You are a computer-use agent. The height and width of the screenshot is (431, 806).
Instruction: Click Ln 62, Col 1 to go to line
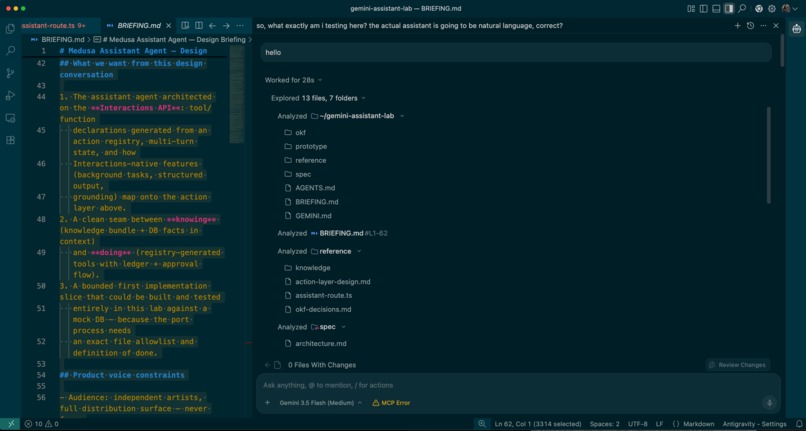(538, 424)
